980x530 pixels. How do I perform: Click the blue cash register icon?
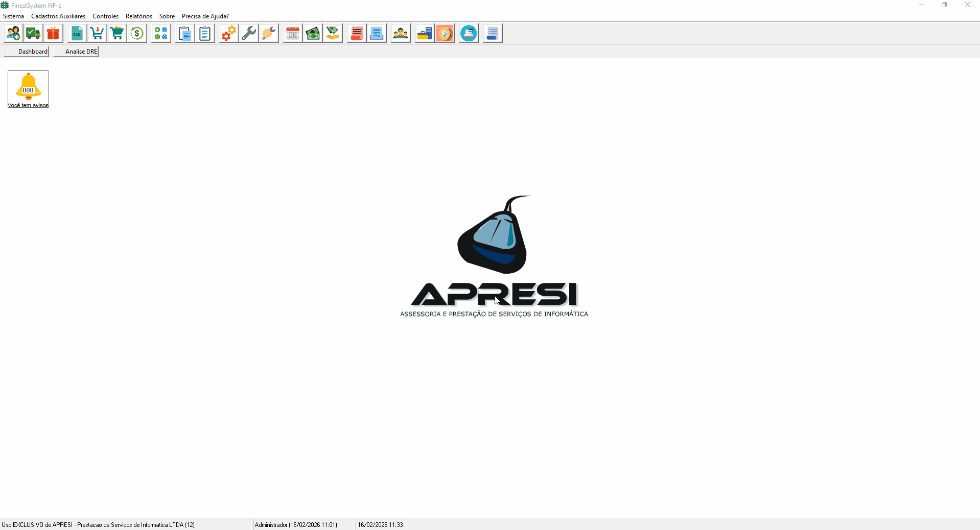point(469,34)
